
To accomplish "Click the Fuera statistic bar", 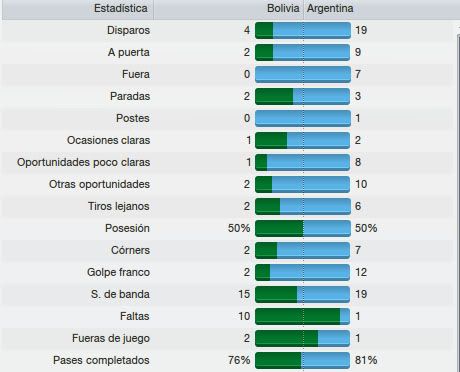I will [303, 74].
